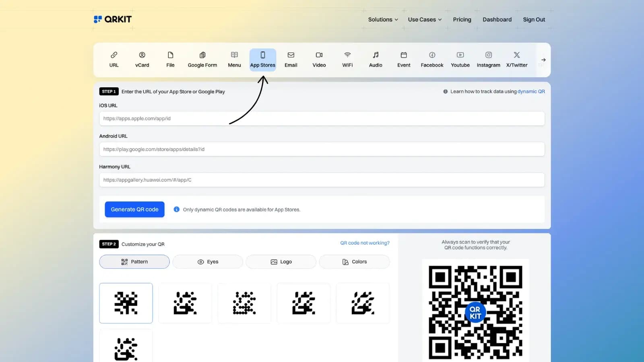Viewport: 644px width, 362px height.
Task: Open the Colors customization panel
Action: point(354,261)
